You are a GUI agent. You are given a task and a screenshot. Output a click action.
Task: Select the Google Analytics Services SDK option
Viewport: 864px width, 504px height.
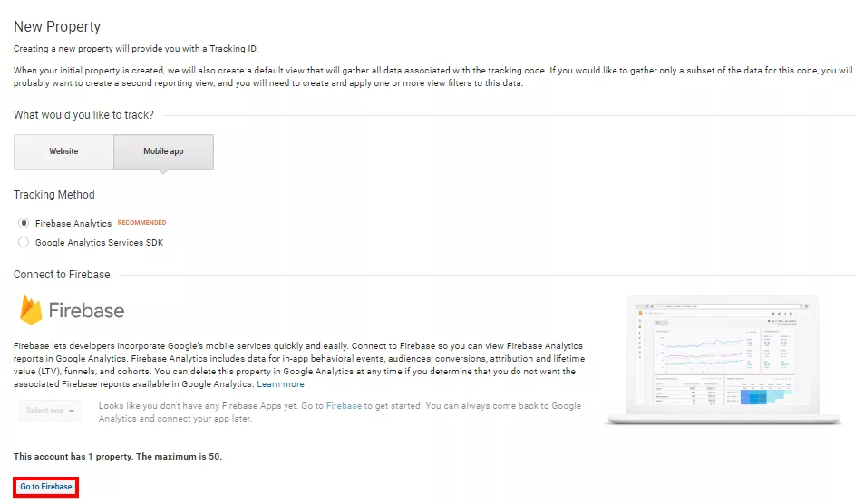tap(24, 242)
